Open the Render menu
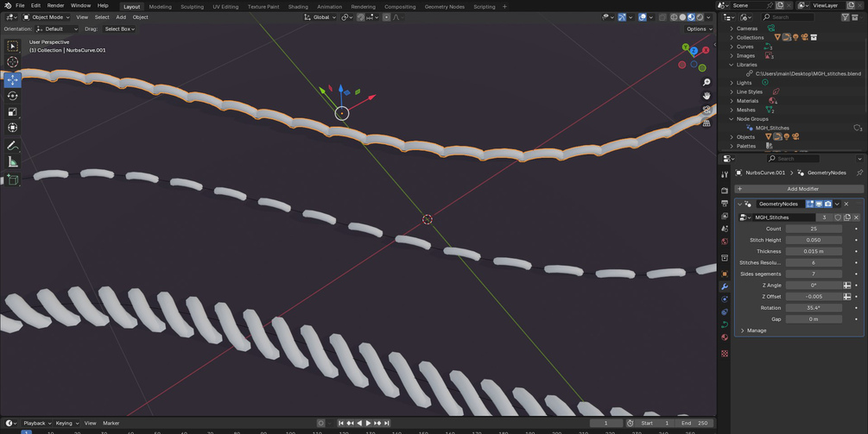The width and height of the screenshot is (868, 434). click(55, 5)
